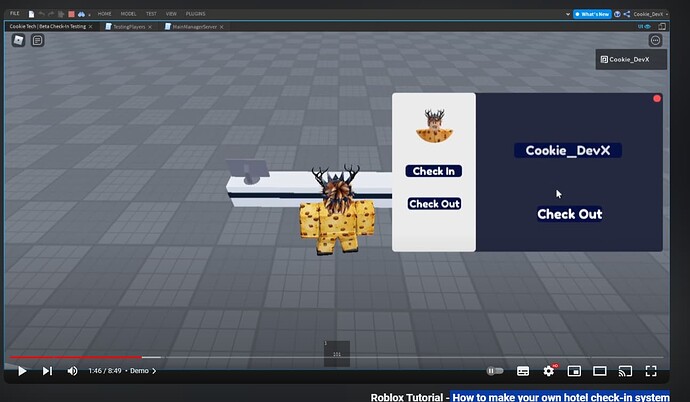Image resolution: width=690 pixels, height=402 pixels.
Task: Toggle the autoplay switch
Action: tap(495, 371)
